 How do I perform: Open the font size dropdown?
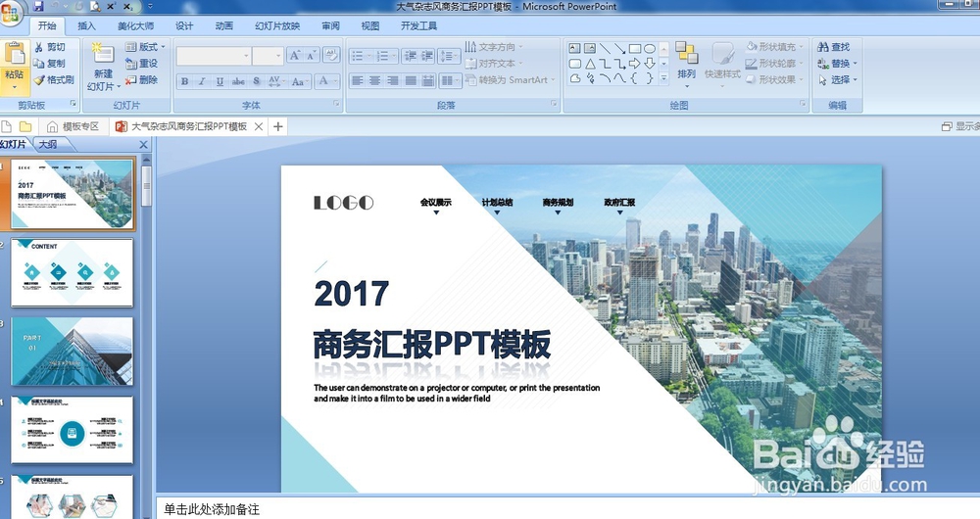278,56
